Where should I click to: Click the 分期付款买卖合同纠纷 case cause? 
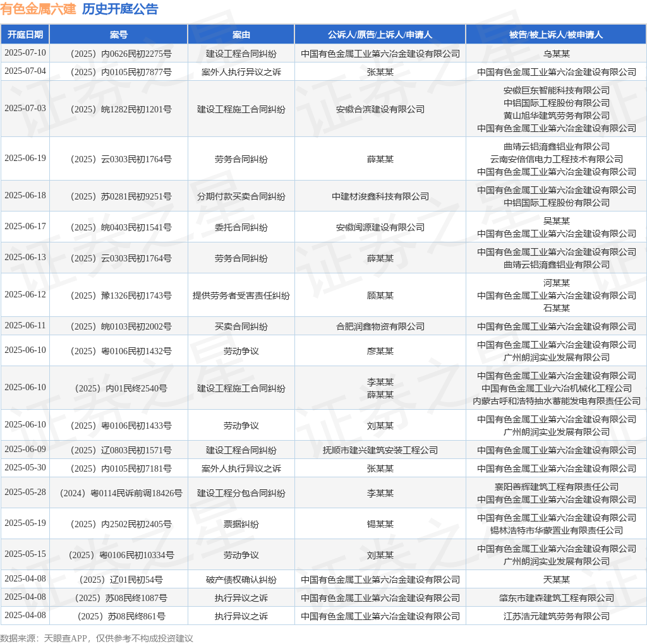pos(241,196)
